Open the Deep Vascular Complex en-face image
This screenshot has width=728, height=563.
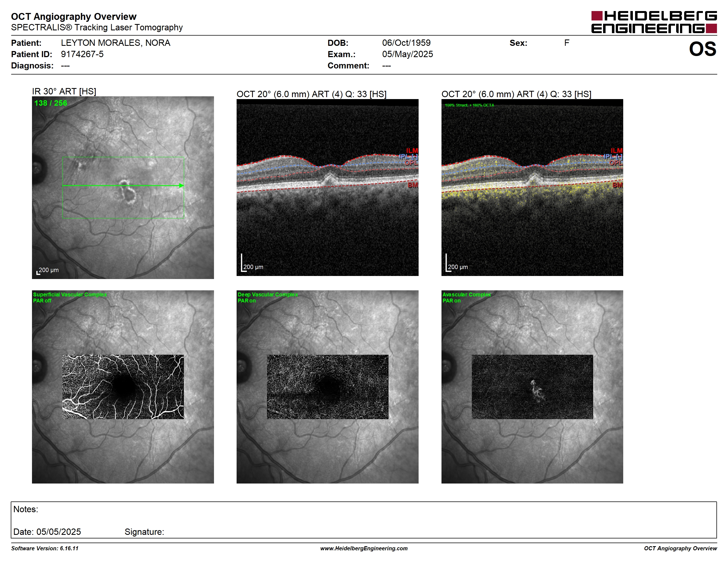click(327, 387)
